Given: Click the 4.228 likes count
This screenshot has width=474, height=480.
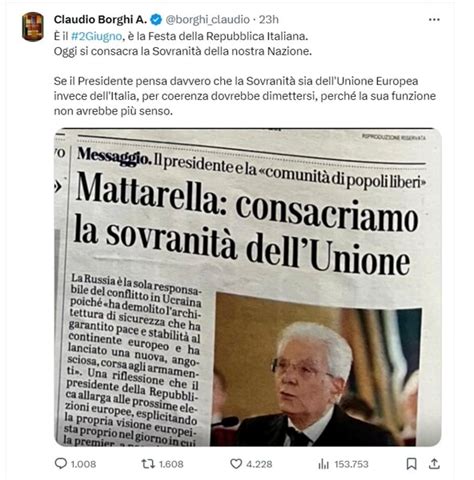Looking at the screenshot, I should tap(259, 464).
